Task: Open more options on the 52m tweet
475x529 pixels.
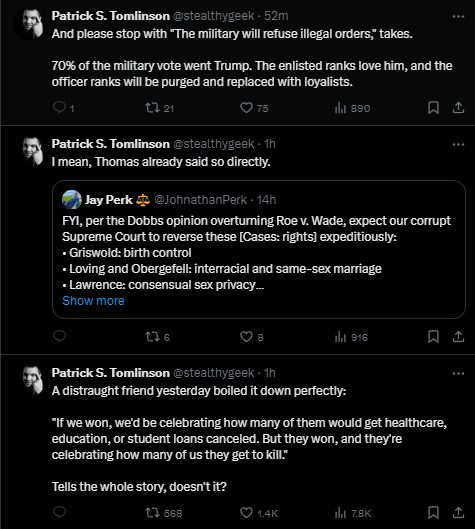Action: 458,16
